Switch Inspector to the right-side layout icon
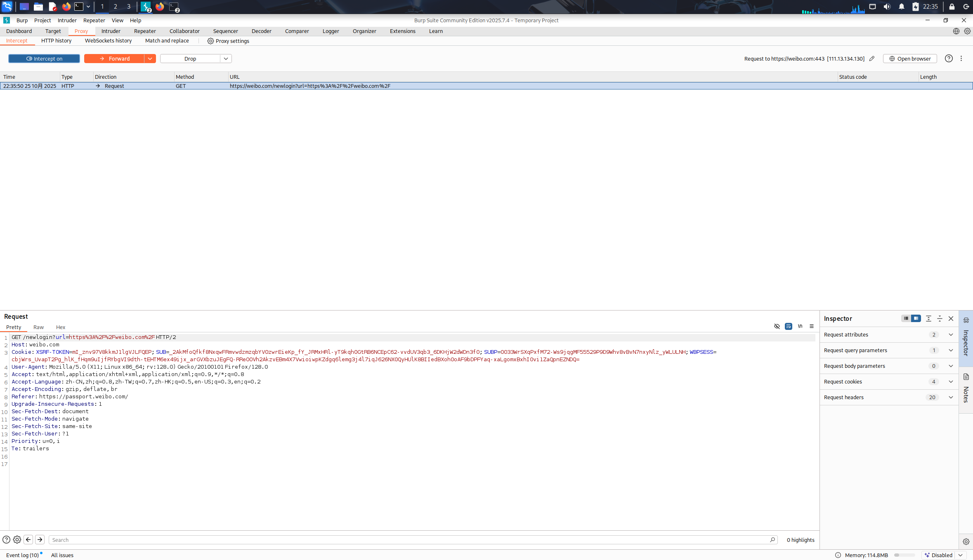Screen dimensions: 973x560 [x=916, y=318]
